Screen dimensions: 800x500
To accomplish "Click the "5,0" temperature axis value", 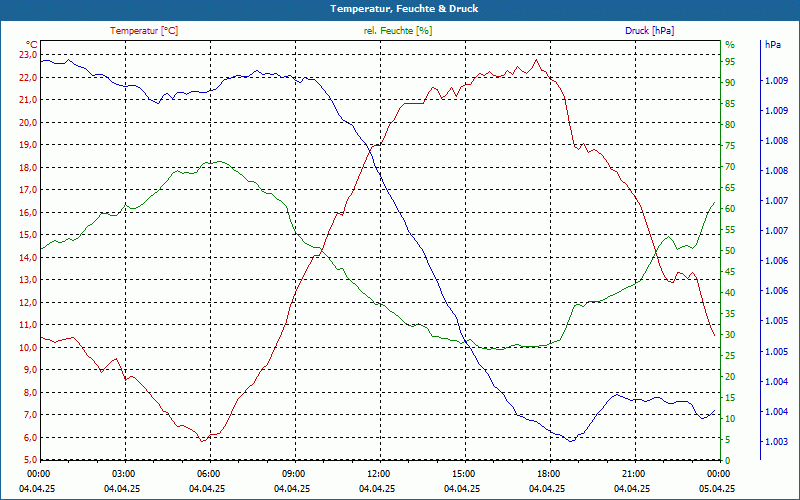I will (31, 460).
